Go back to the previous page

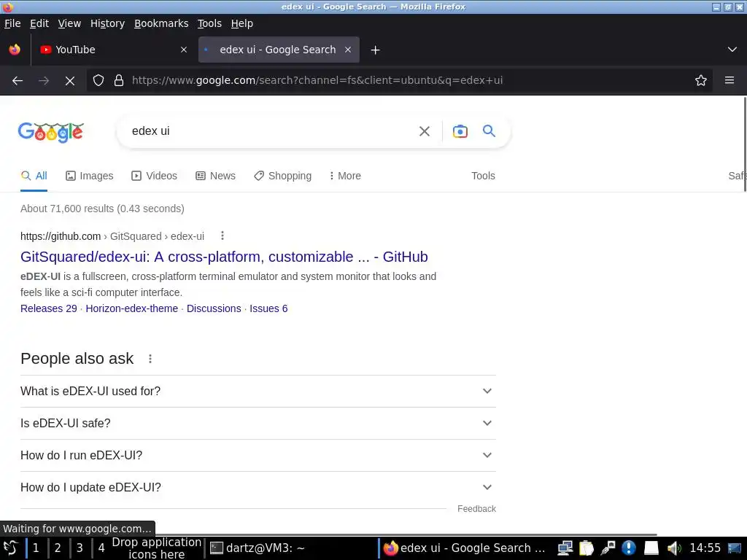pos(18,80)
